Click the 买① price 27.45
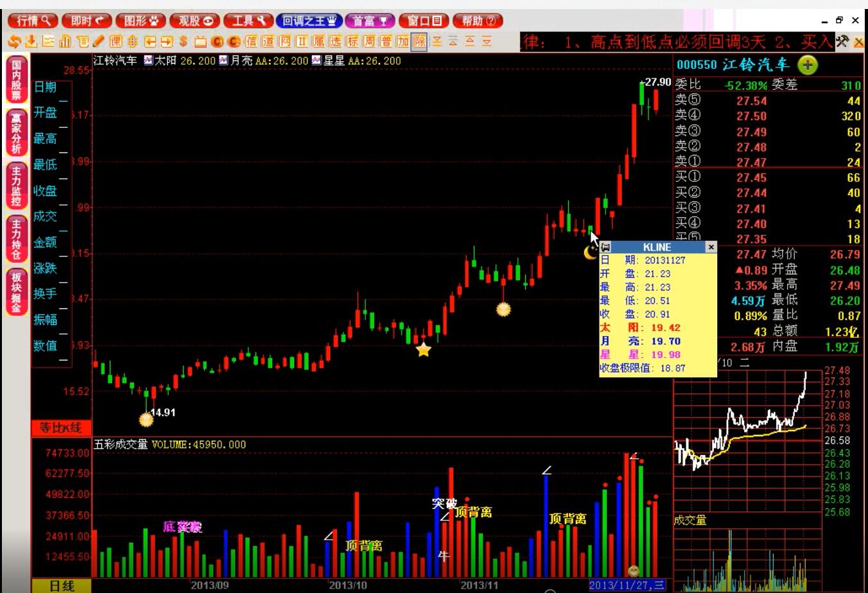Viewport: 868px width, 593px height. [x=751, y=177]
